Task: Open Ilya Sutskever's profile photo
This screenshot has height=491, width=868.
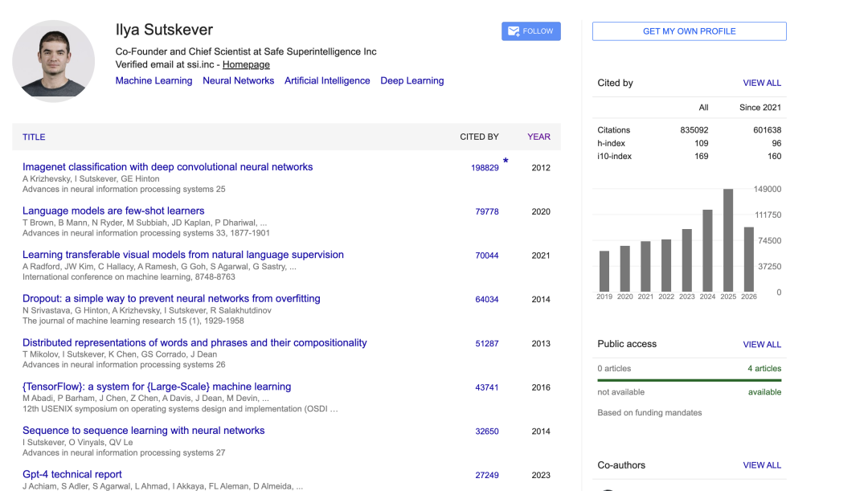Action: [54, 61]
